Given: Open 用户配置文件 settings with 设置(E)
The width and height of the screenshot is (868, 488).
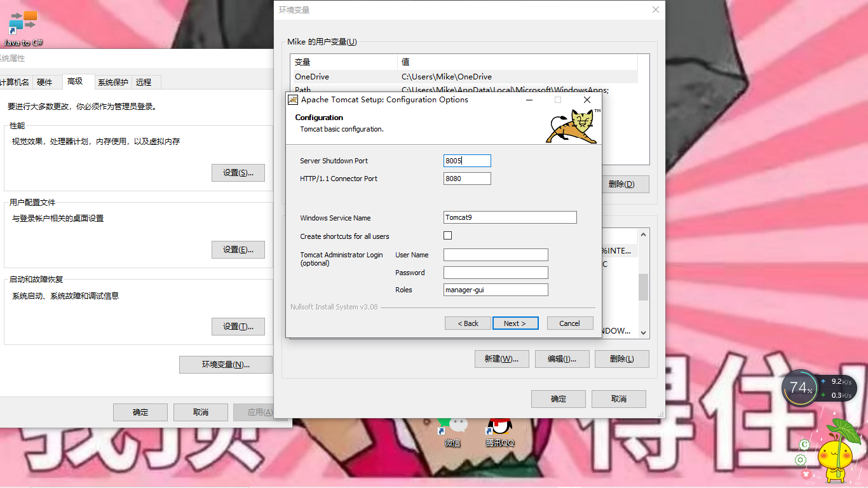Looking at the screenshot, I should pyautogui.click(x=238, y=250).
